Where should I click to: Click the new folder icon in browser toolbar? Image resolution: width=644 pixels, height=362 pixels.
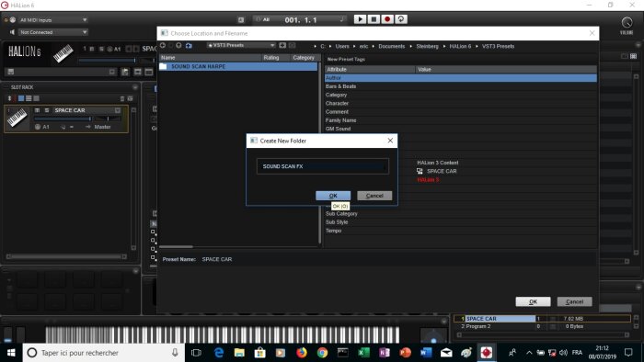189,45
